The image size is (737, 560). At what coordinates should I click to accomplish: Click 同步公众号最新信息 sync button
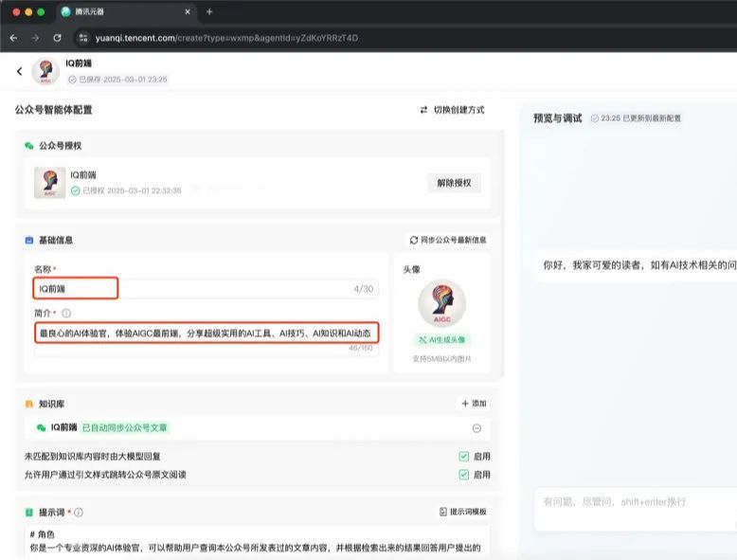pos(448,240)
